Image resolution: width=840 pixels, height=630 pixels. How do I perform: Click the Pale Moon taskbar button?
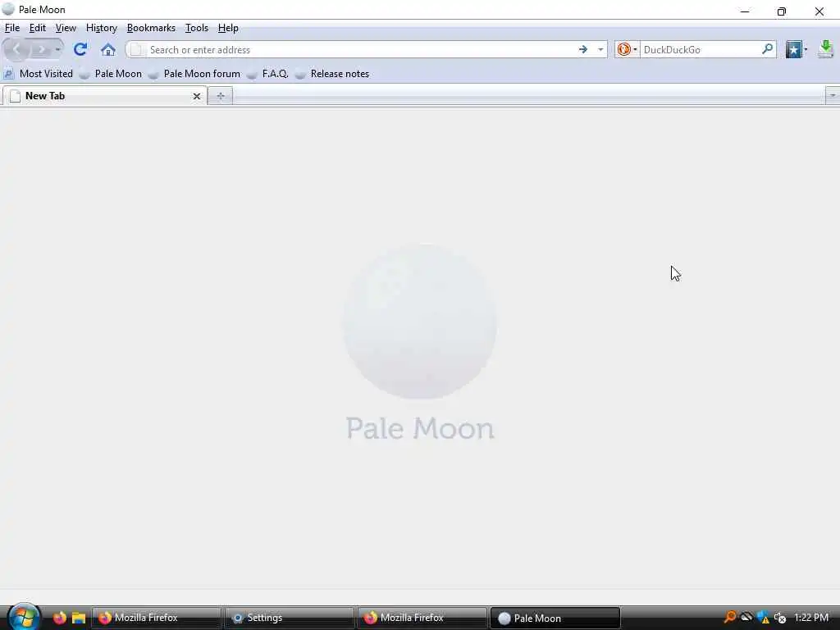555,618
